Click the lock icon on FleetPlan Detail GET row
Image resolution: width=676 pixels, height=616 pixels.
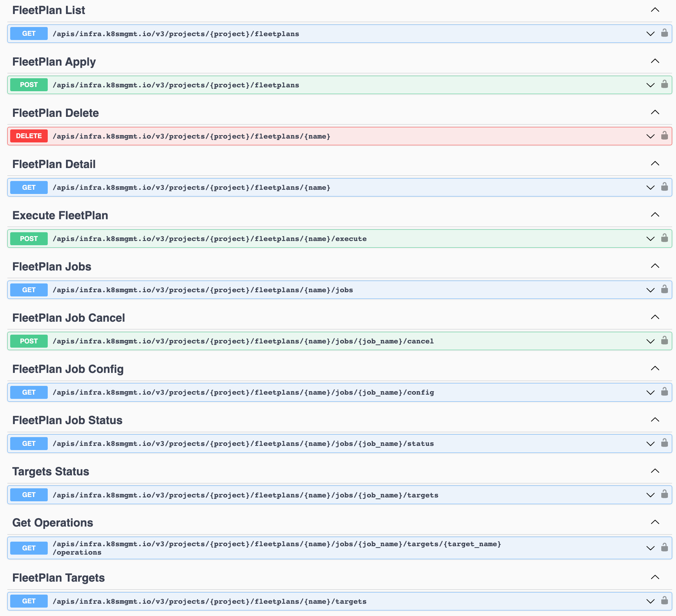click(x=664, y=187)
